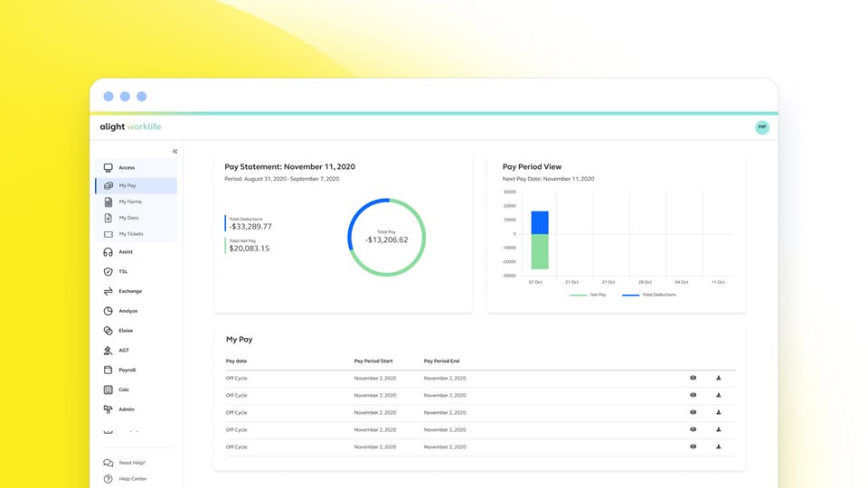
Task: Click the Payroll wallet icon
Action: click(108, 371)
